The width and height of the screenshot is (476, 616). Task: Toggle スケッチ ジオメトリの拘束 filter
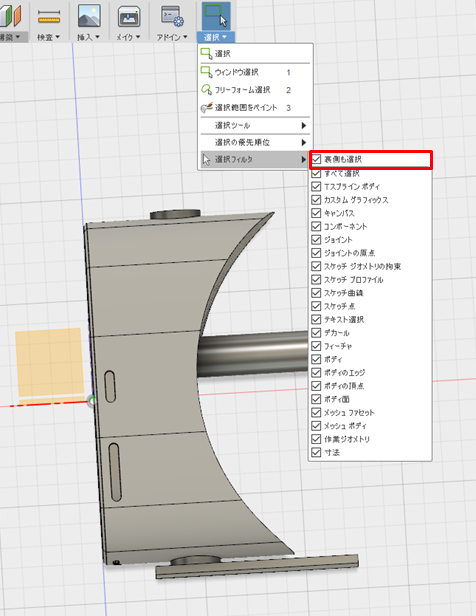[x=316, y=266]
